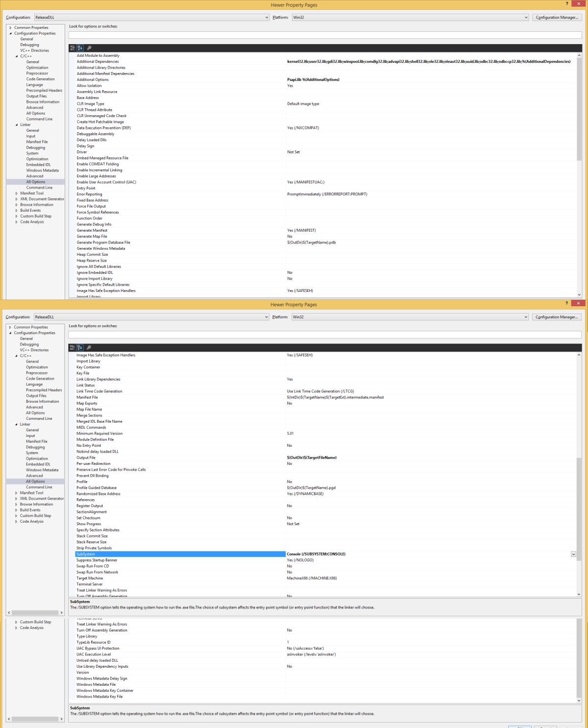Expand Browse Information node in lower dialog
Viewport: 588px width, 728px height.
coord(16,504)
